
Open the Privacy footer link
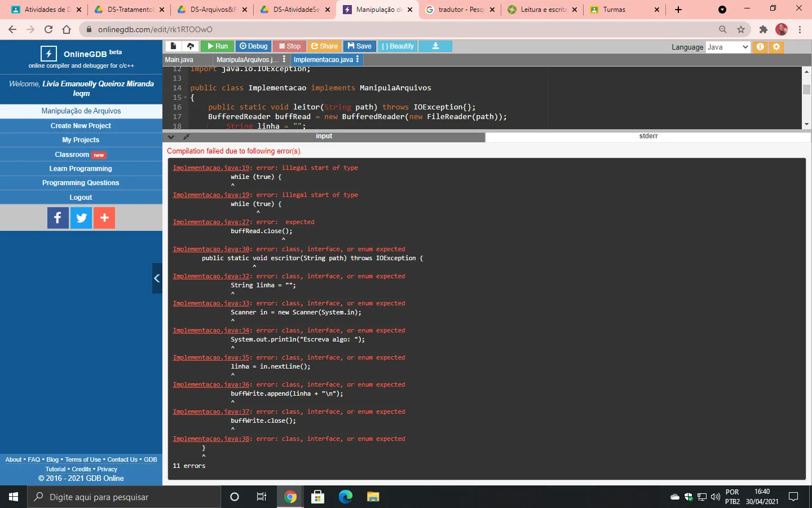pyautogui.click(x=107, y=469)
